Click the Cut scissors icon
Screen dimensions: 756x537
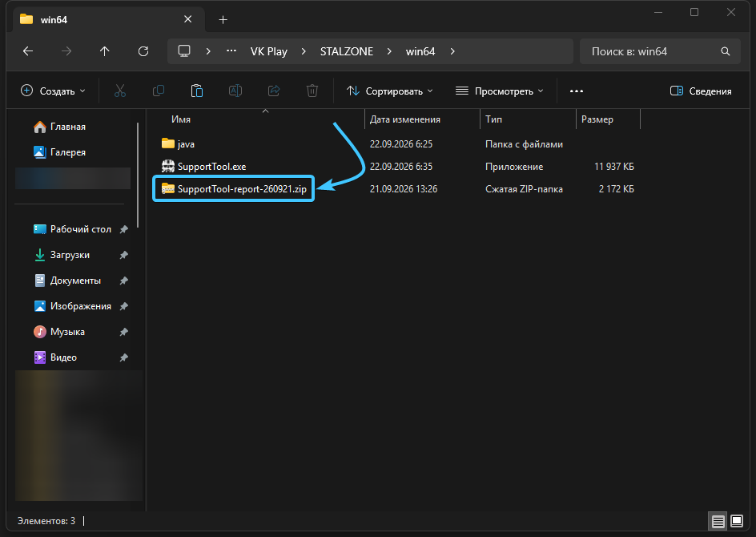(x=120, y=91)
